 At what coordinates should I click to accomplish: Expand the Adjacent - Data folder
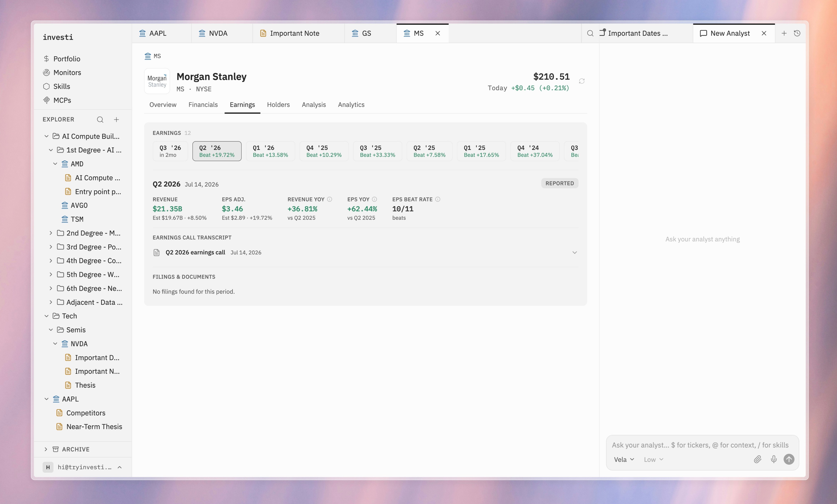(x=51, y=302)
